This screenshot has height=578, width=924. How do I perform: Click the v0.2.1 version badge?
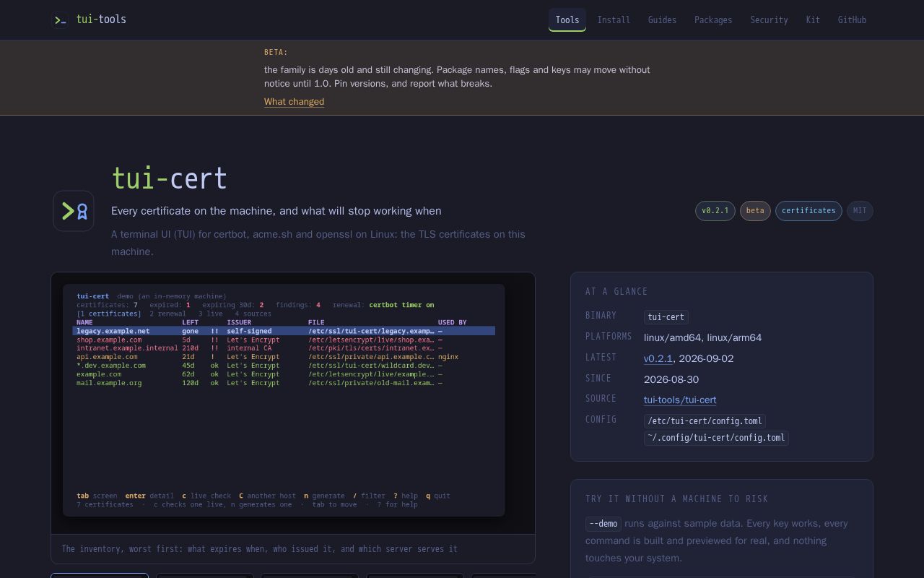(715, 211)
